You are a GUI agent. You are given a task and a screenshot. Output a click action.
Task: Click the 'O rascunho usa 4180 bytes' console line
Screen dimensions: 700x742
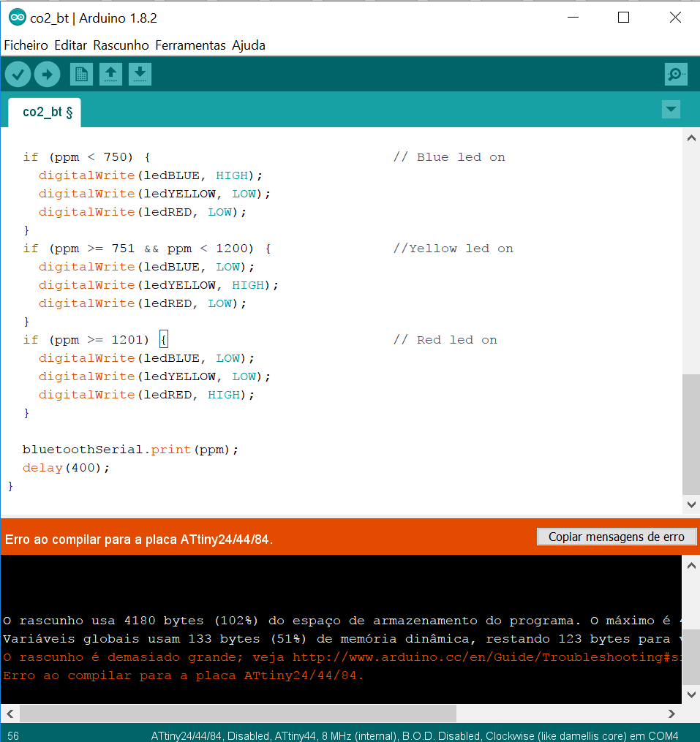(x=342, y=621)
